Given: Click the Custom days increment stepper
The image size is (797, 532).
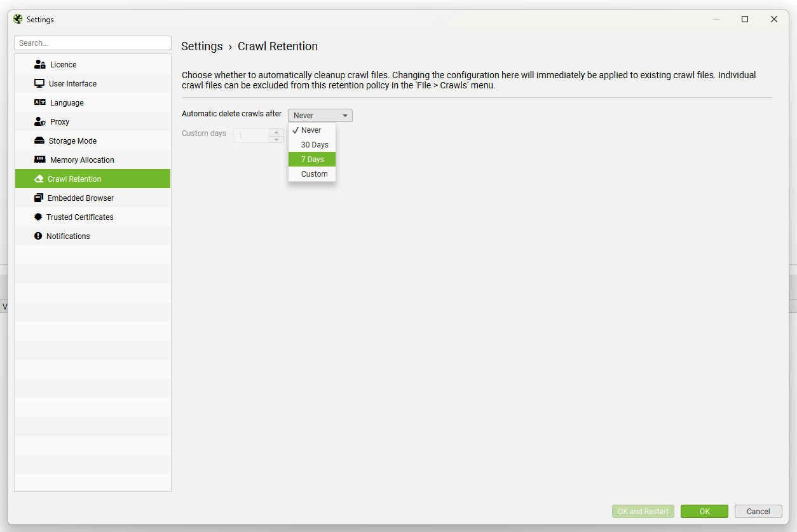Looking at the screenshot, I should click(x=276, y=132).
